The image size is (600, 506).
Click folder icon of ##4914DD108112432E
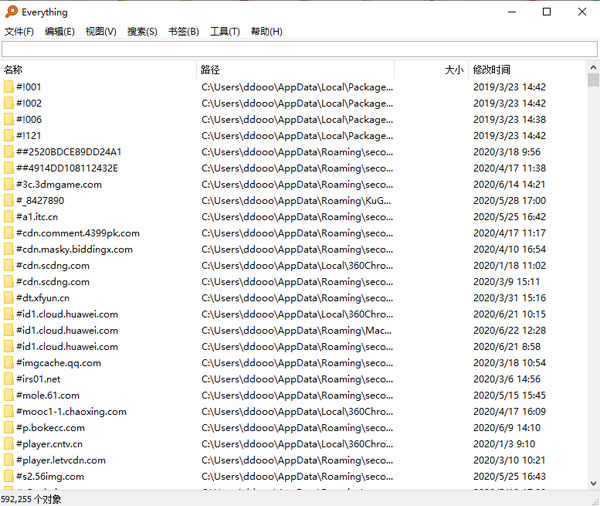click(x=8, y=168)
